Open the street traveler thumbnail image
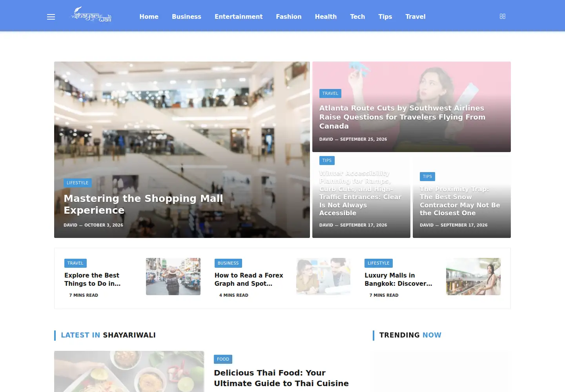 [x=173, y=276]
